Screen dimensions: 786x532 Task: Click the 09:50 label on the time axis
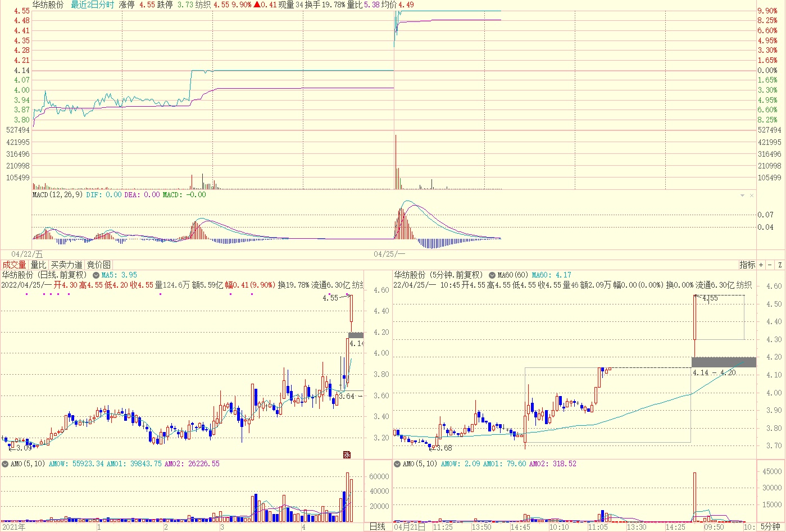pos(714,527)
